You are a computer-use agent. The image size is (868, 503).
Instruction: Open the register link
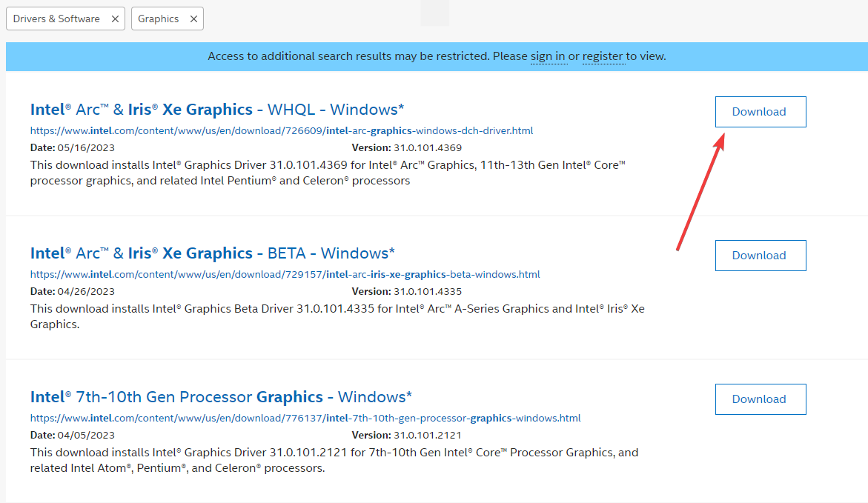602,56
